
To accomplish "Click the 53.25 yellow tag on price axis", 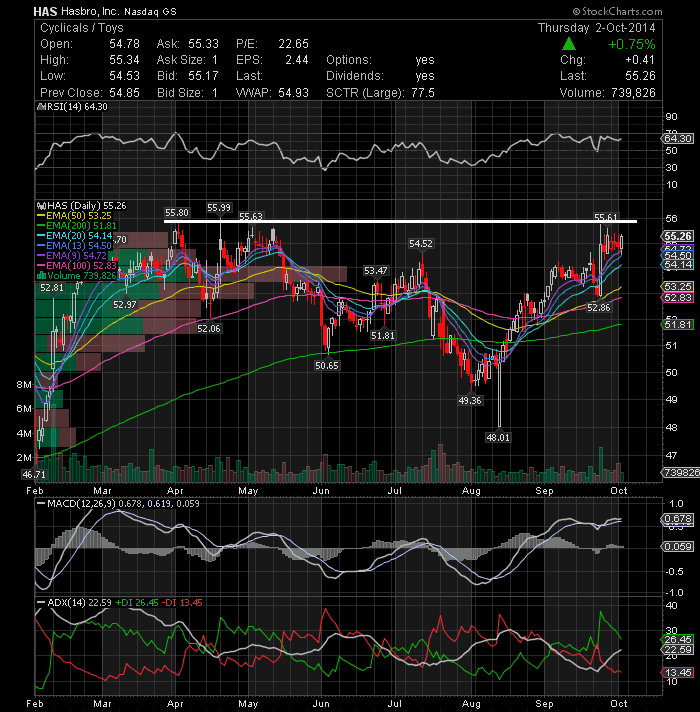I will [678, 287].
